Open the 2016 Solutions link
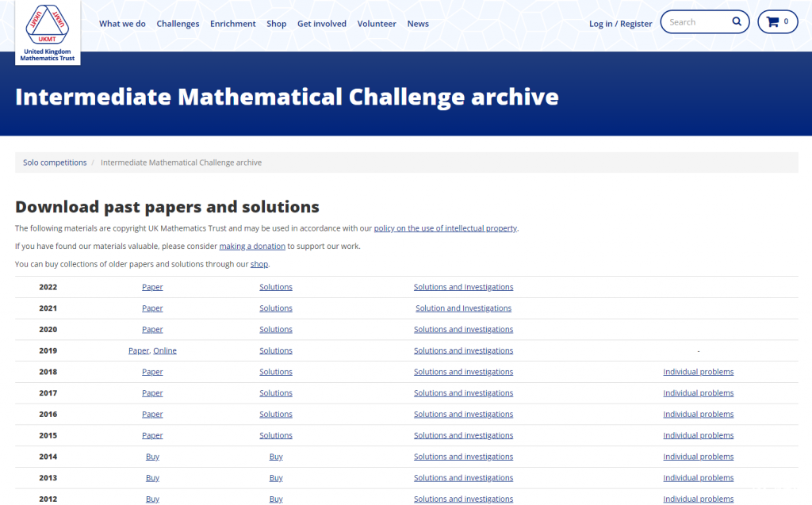The image size is (812, 505). pos(276,415)
